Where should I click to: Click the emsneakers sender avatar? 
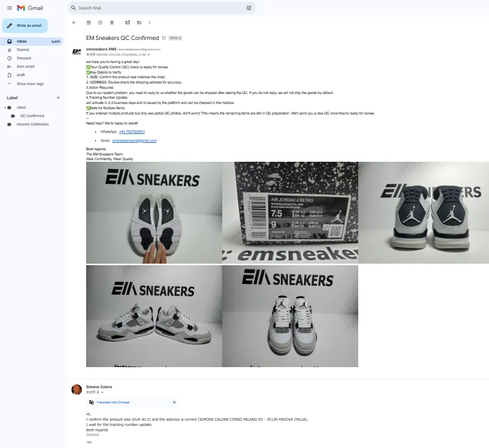coord(77,52)
